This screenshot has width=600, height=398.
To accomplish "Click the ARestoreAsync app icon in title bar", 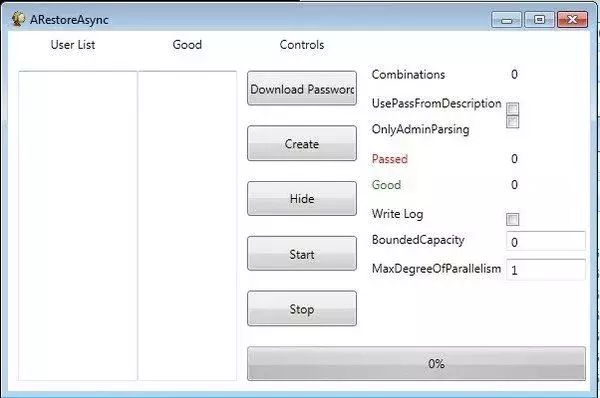I will [x=18, y=19].
